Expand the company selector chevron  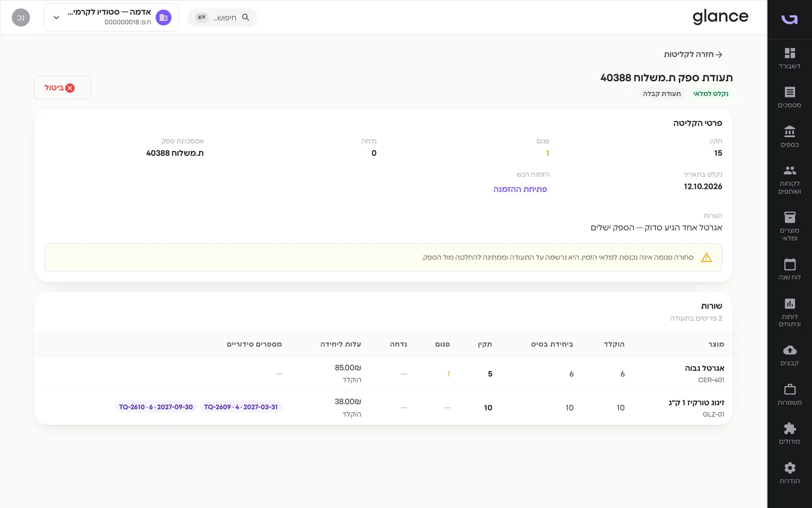(56, 17)
